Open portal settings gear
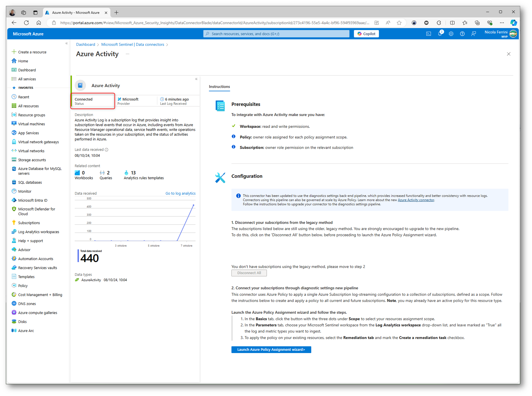This screenshot has height=396, width=532. point(451,34)
